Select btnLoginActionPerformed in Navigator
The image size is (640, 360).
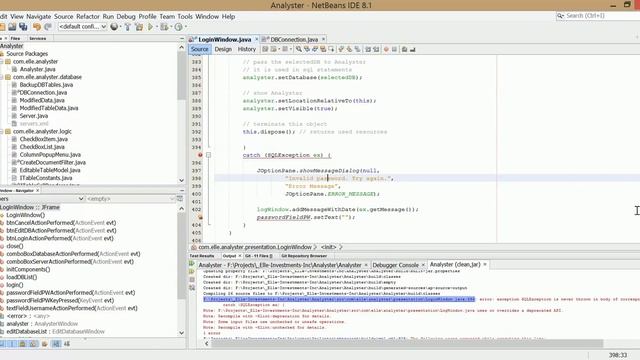[60, 238]
